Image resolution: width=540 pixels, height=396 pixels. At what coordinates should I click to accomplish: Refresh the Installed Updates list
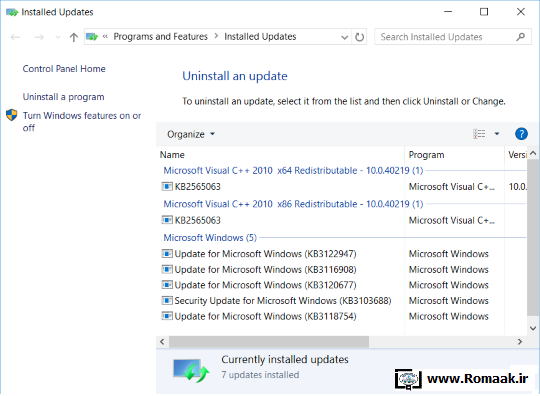click(x=359, y=37)
